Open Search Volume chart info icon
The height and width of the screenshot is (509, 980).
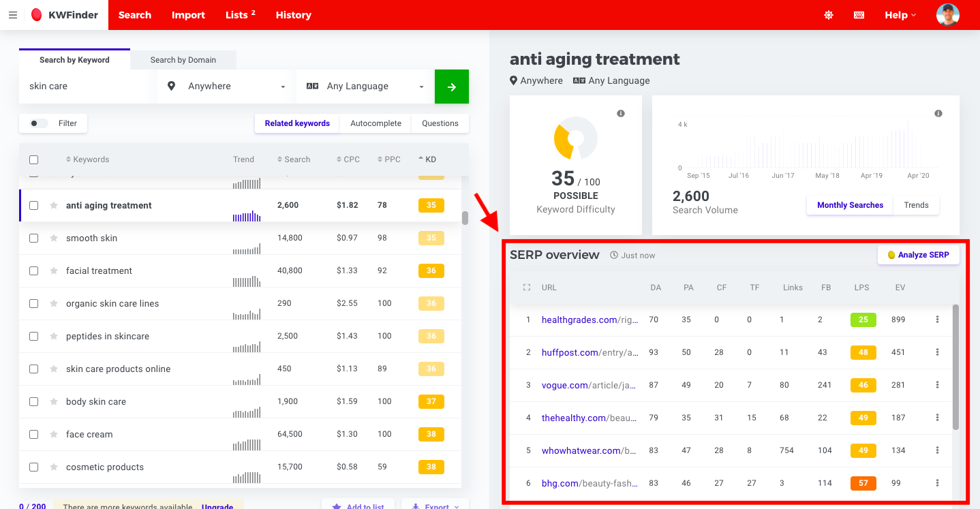click(938, 113)
